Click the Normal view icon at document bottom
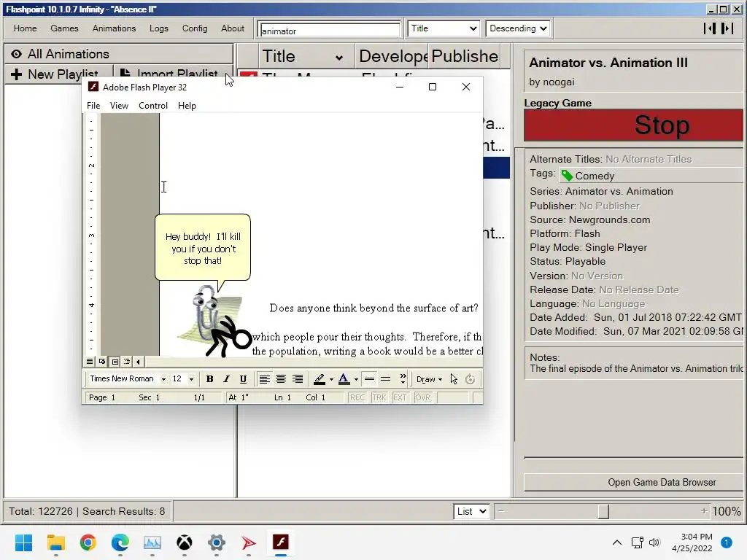Image resolution: width=747 pixels, height=560 pixels. (90, 362)
